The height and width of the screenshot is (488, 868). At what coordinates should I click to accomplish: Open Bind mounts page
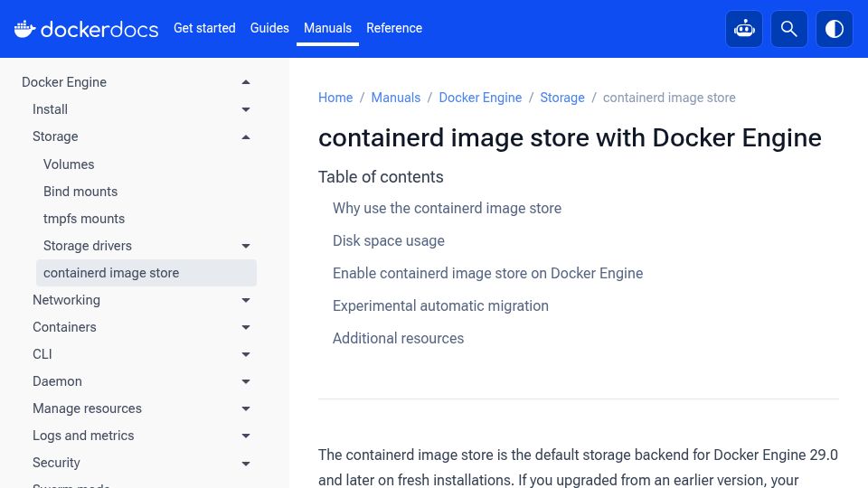(80, 192)
